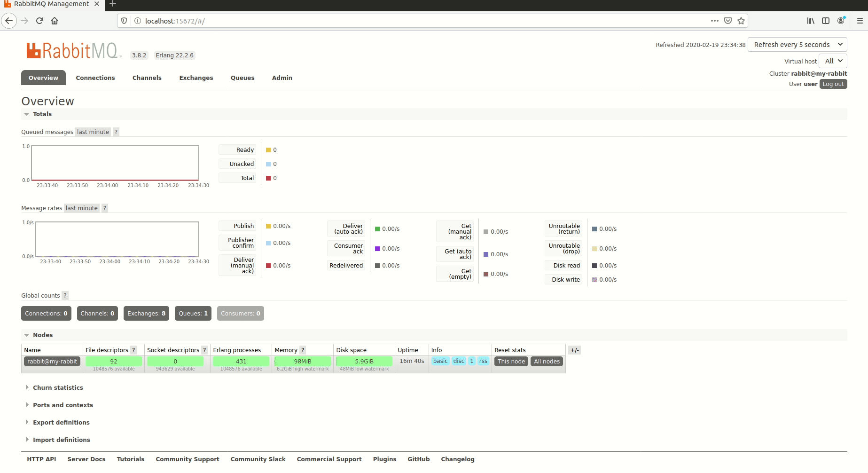The width and height of the screenshot is (868, 473).
Task: Click the red Total color swatch
Action: 268,178
